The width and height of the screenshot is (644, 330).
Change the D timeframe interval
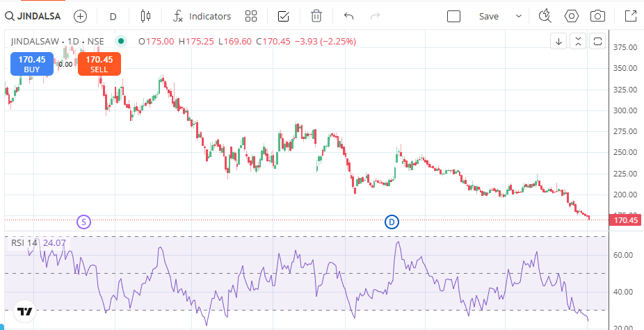(x=113, y=16)
